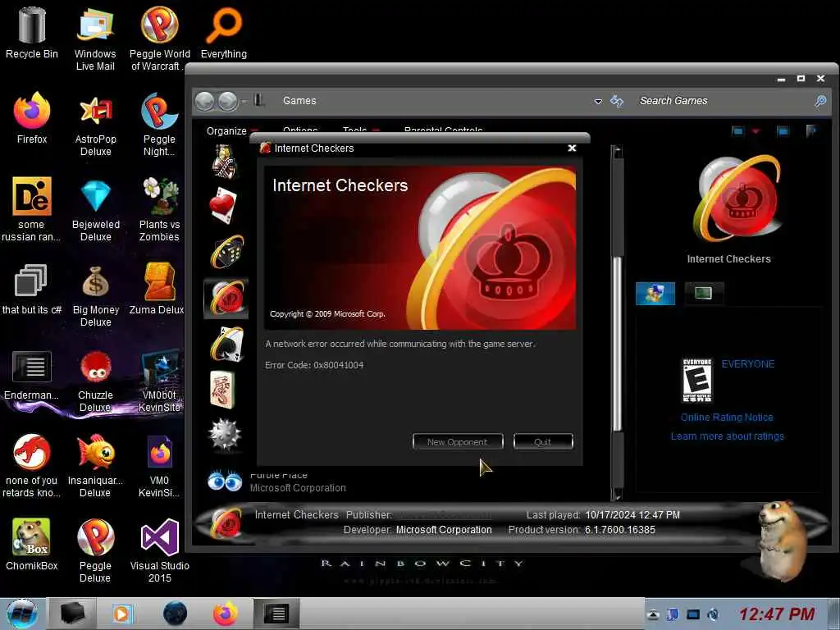Select Purble Place eyes icon in list
This screenshot has height=630, width=840.
pos(225,481)
